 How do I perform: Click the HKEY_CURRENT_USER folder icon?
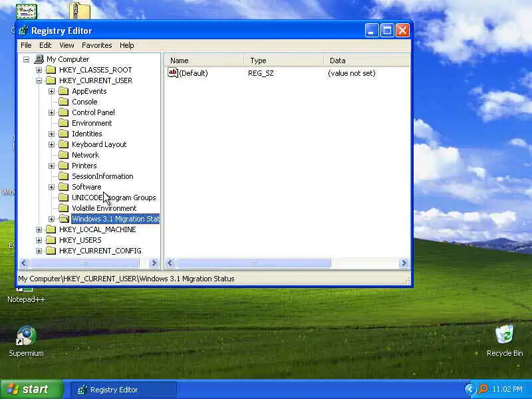pos(51,80)
